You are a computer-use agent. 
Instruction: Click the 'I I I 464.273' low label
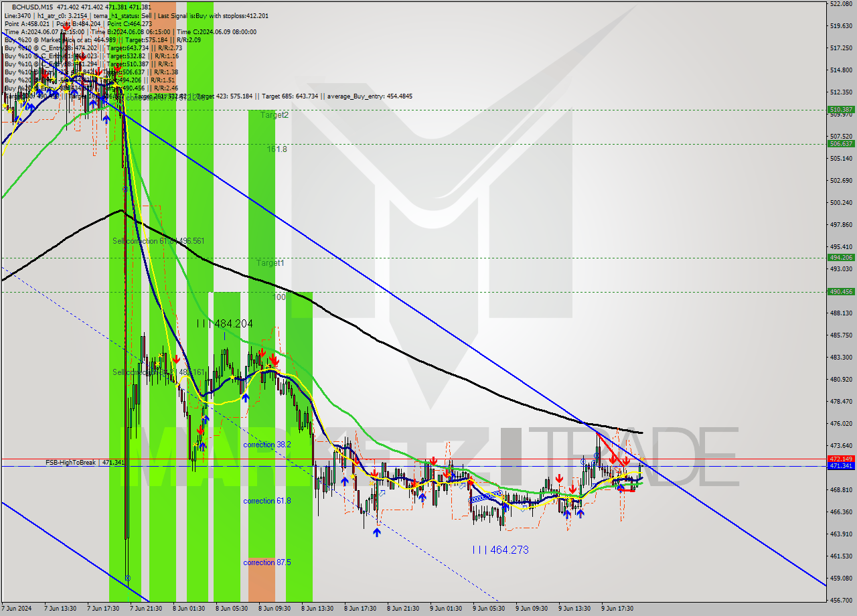click(x=501, y=550)
